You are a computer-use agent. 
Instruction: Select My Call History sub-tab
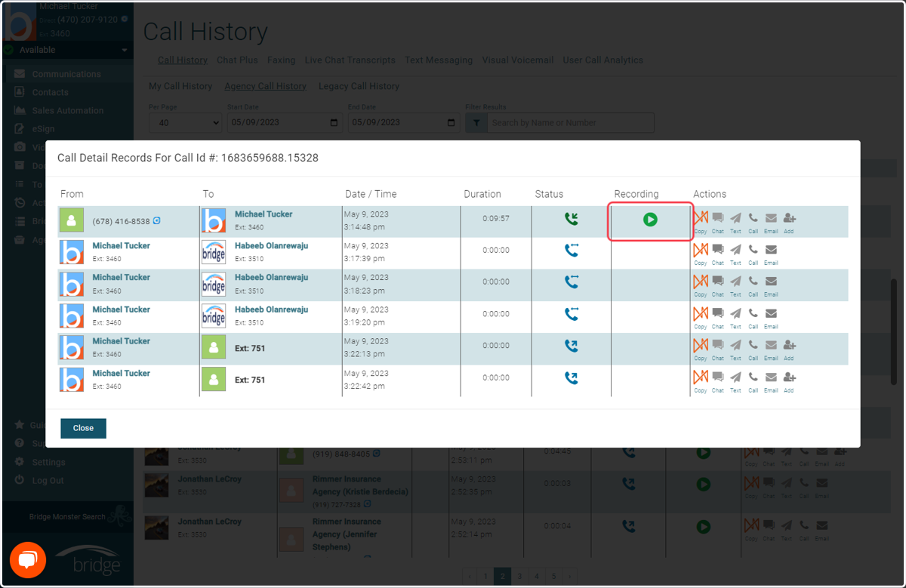(x=180, y=87)
